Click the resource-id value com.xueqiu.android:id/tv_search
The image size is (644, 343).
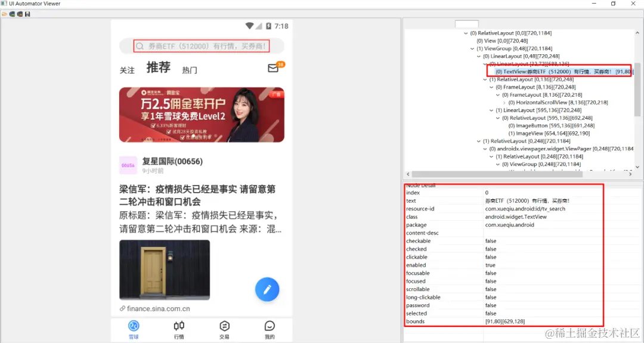(525, 209)
